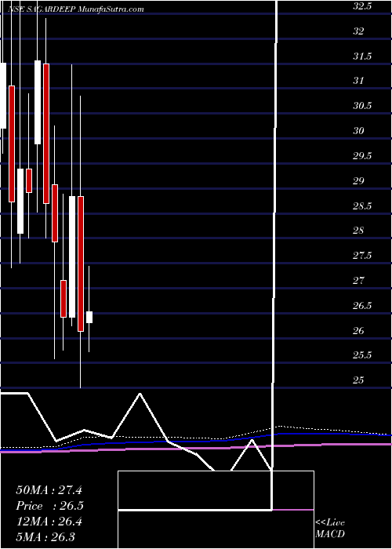Click the 26.5 price axis label
Image resolution: width=392 pixels, height=549 pixels.
tap(362, 306)
